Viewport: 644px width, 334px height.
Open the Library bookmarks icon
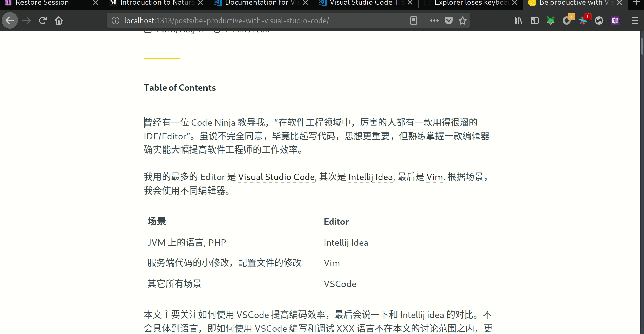(x=518, y=20)
